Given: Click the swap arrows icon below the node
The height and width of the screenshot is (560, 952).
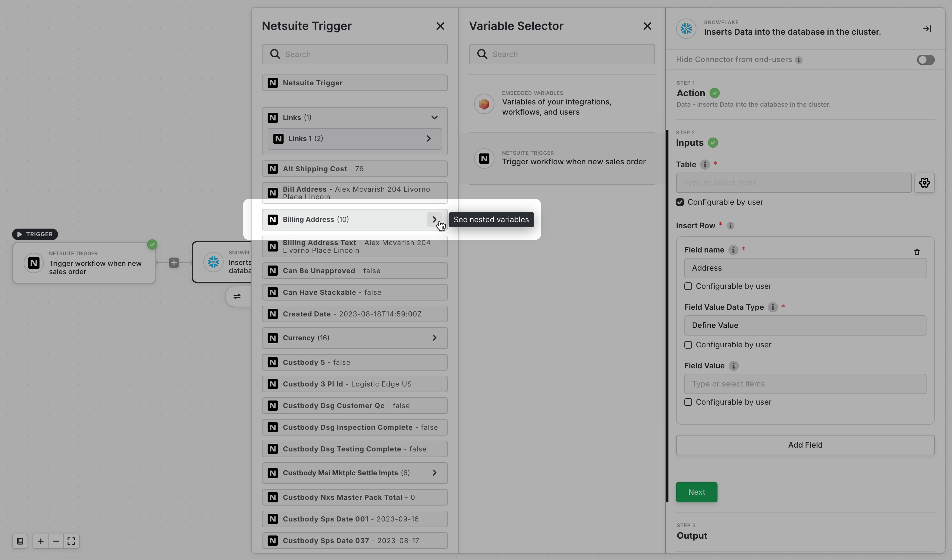Looking at the screenshot, I should (237, 296).
